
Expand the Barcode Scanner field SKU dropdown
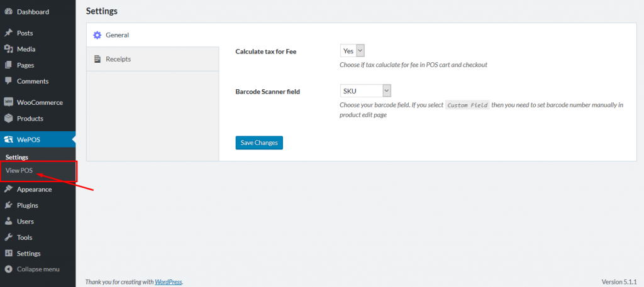click(x=365, y=90)
